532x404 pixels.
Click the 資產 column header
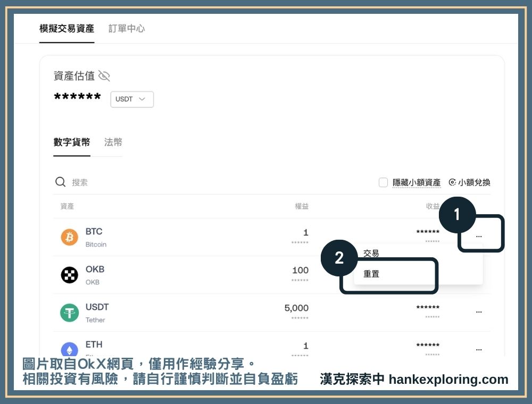[67, 206]
